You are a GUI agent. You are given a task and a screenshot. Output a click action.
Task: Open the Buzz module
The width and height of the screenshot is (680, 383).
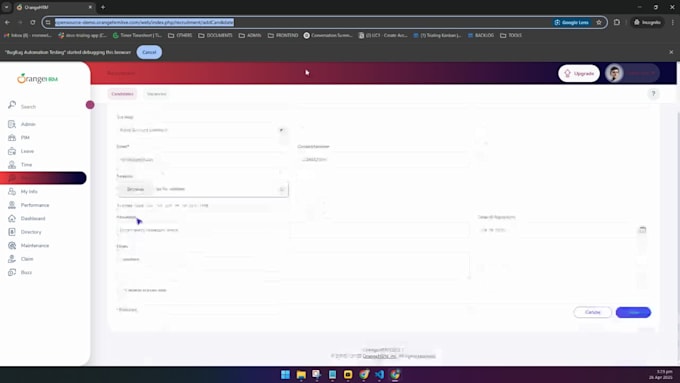(x=26, y=272)
